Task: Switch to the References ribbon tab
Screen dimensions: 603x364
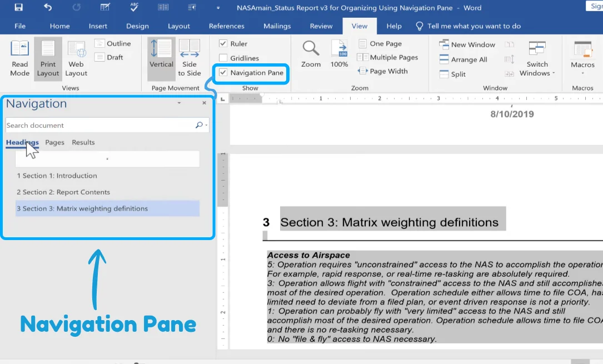Action: pos(226,26)
